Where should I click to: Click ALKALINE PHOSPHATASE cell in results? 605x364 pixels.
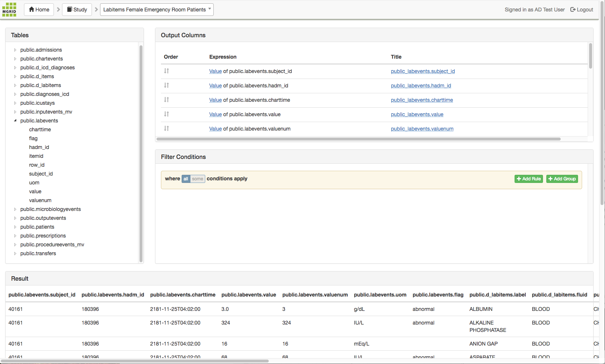(x=488, y=326)
